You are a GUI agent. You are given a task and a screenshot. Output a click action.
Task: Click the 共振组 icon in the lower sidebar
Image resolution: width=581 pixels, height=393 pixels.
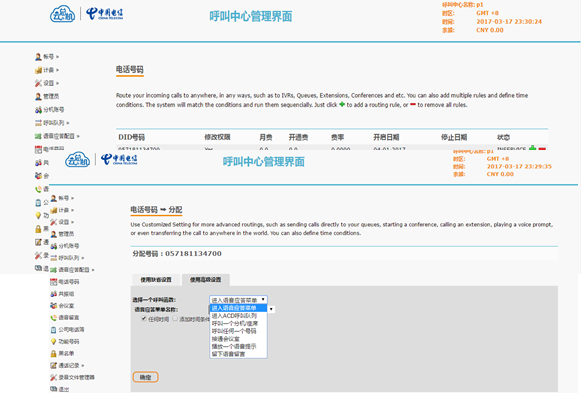click(x=54, y=294)
